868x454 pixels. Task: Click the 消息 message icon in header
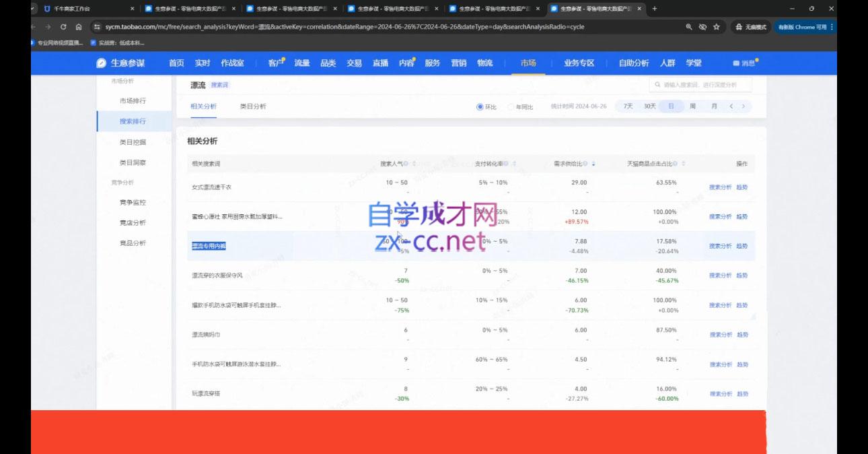click(x=736, y=63)
